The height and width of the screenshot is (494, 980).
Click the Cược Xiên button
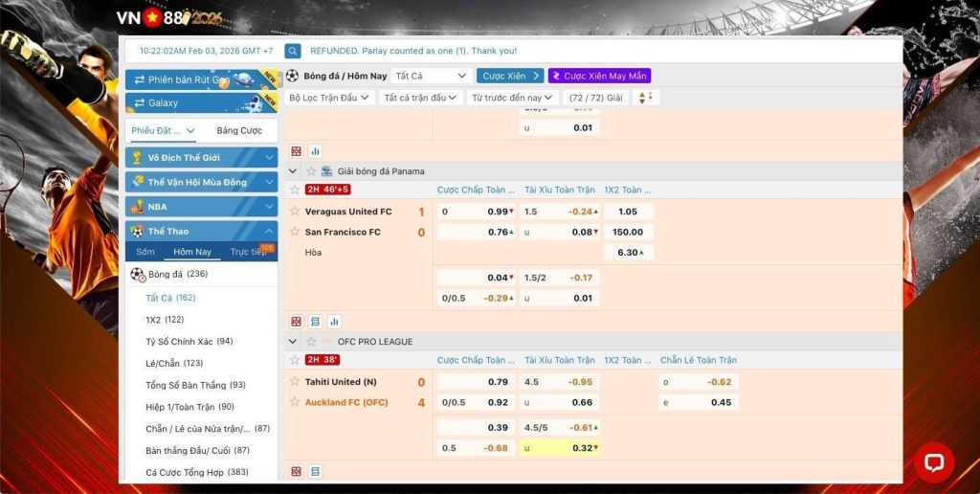point(510,76)
